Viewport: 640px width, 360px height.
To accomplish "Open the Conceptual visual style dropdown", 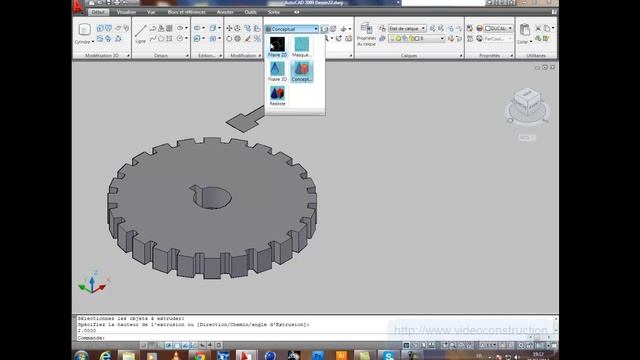I will (291, 29).
